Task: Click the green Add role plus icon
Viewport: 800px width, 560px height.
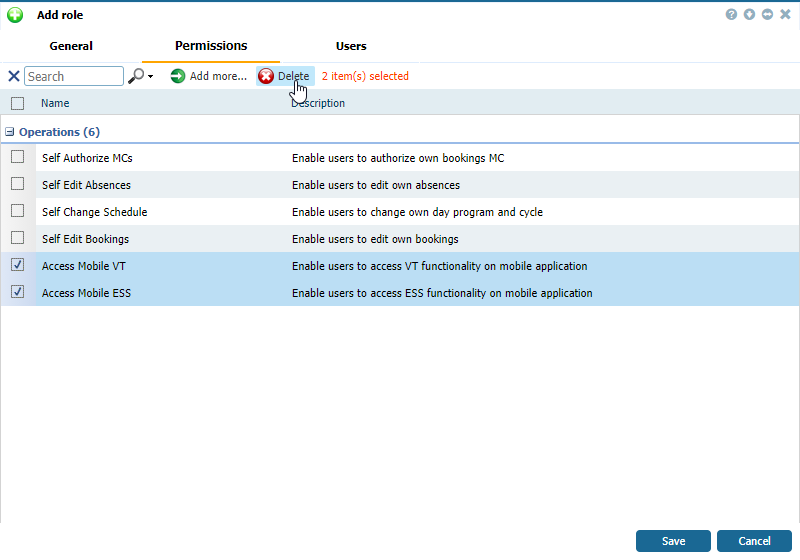Action: (x=15, y=15)
